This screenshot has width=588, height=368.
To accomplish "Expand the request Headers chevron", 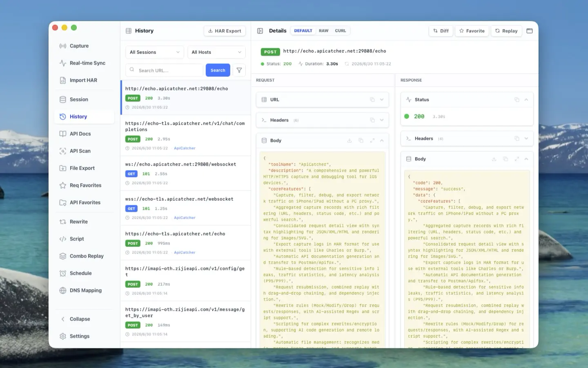I will (382, 120).
